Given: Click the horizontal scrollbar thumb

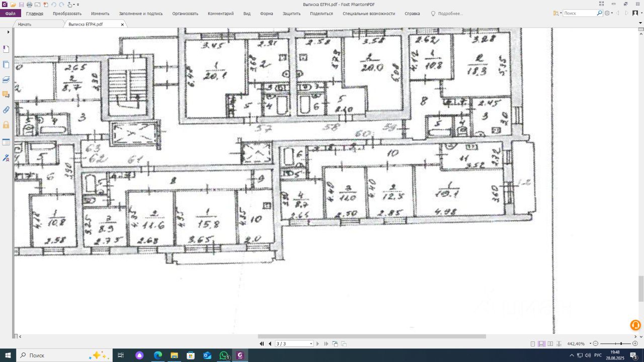Looking at the screenshot, I should click(372, 336).
